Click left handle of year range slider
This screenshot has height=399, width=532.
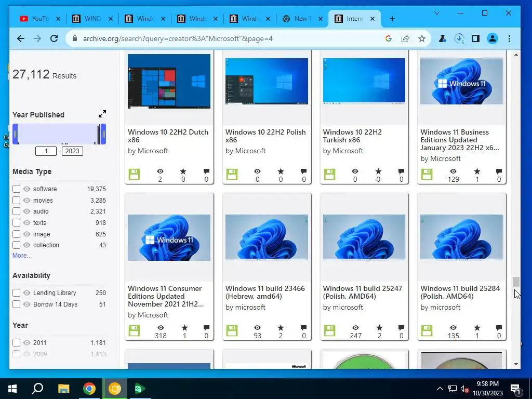coord(15,134)
